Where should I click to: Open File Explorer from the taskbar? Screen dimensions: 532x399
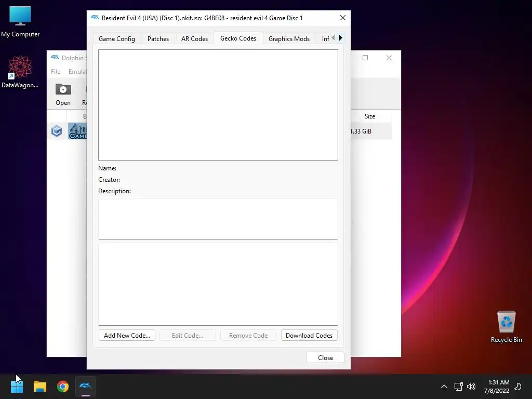pyautogui.click(x=39, y=387)
